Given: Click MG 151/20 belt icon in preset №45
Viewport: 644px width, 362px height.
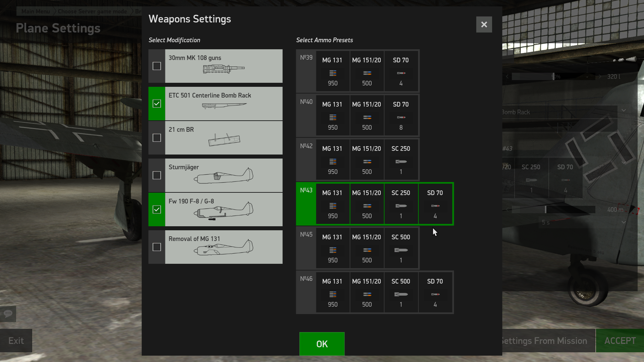Looking at the screenshot, I should (367, 250).
